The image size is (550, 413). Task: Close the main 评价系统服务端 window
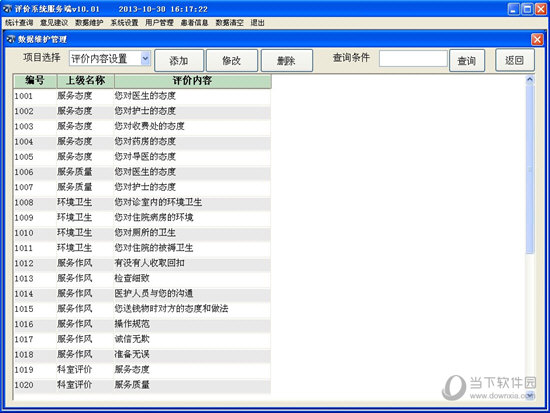click(x=540, y=9)
